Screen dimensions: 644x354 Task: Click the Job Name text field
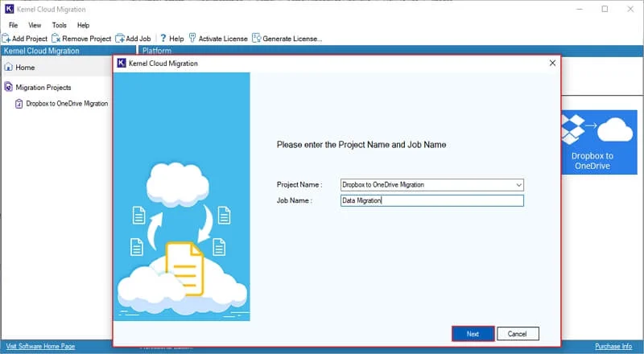(432, 200)
